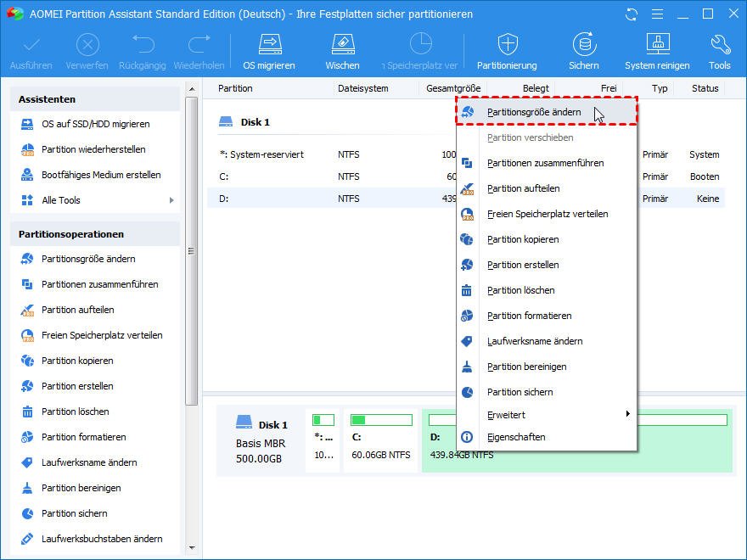
Task: Choose Partitionen zusammenführen in context menu
Action: (547, 163)
